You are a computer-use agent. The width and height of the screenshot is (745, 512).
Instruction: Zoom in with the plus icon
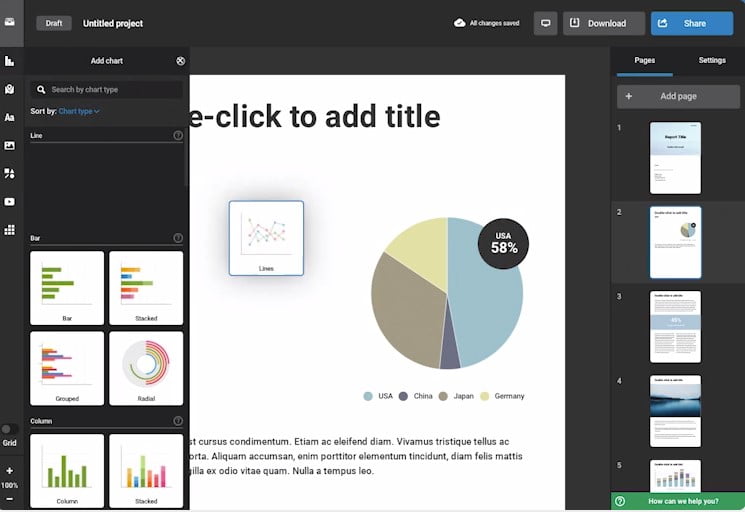click(x=10, y=471)
